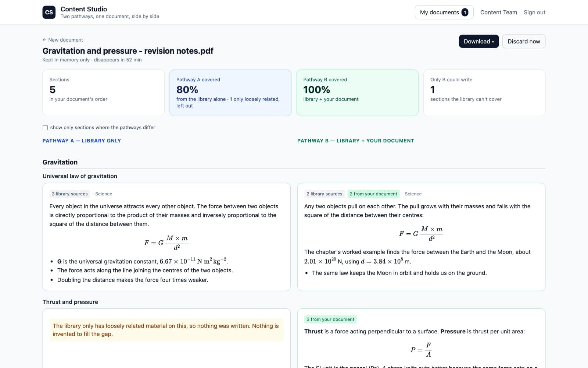This screenshot has height=368, width=588.
Task: Open My documents
Action: click(x=444, y=12)
